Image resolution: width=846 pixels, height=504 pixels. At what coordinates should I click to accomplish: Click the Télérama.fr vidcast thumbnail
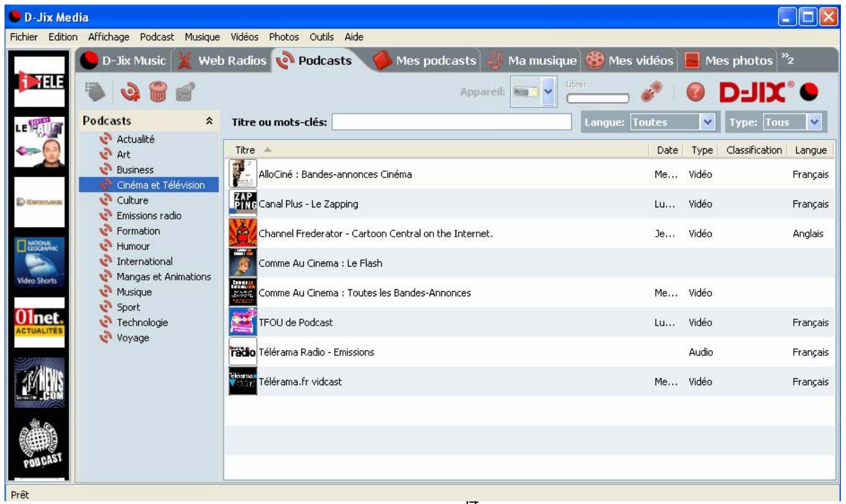tap(243, 381)
